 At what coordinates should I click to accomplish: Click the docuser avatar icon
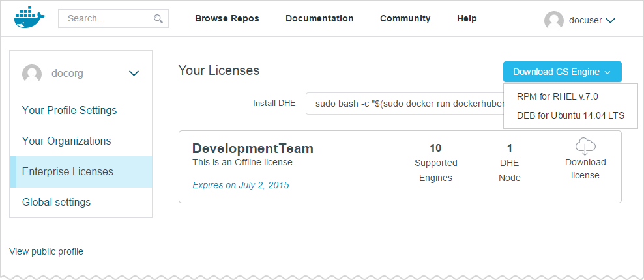(553, 20)
